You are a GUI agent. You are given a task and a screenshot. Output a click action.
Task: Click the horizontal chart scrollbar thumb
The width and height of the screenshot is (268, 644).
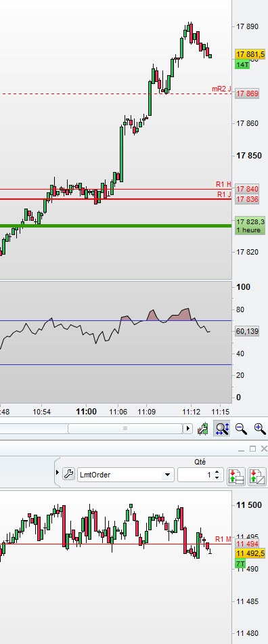click(x=125, y=429)
